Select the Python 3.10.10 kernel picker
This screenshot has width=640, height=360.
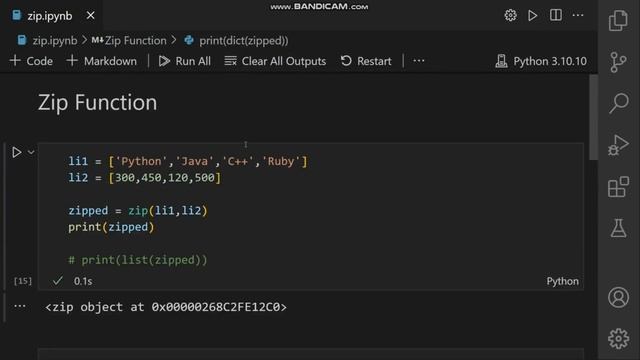click(541, 61)
